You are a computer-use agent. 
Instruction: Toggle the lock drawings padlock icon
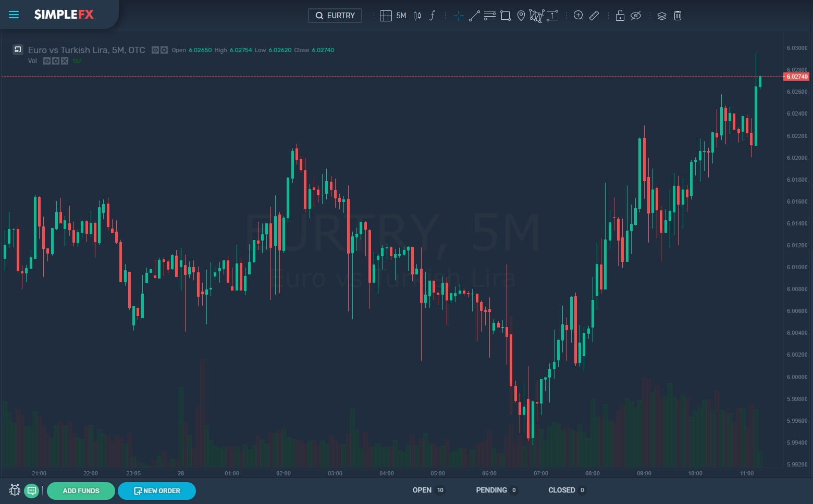tap(620, 16)
